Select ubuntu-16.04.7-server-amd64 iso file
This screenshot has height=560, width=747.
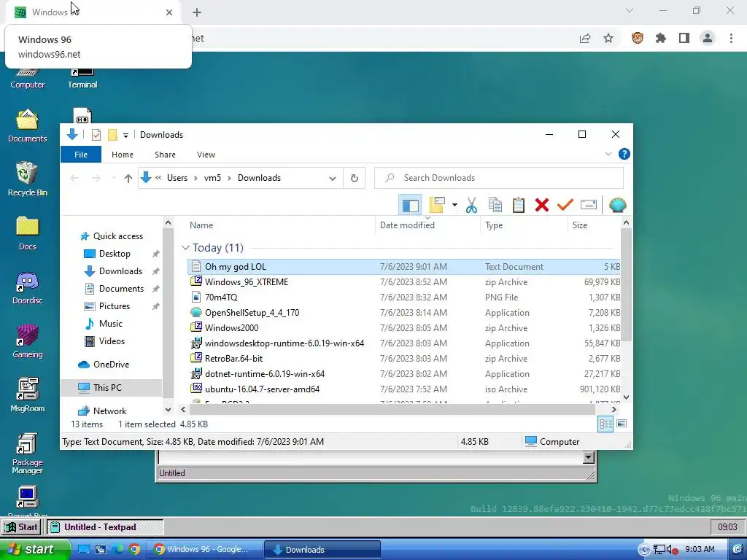404,389
